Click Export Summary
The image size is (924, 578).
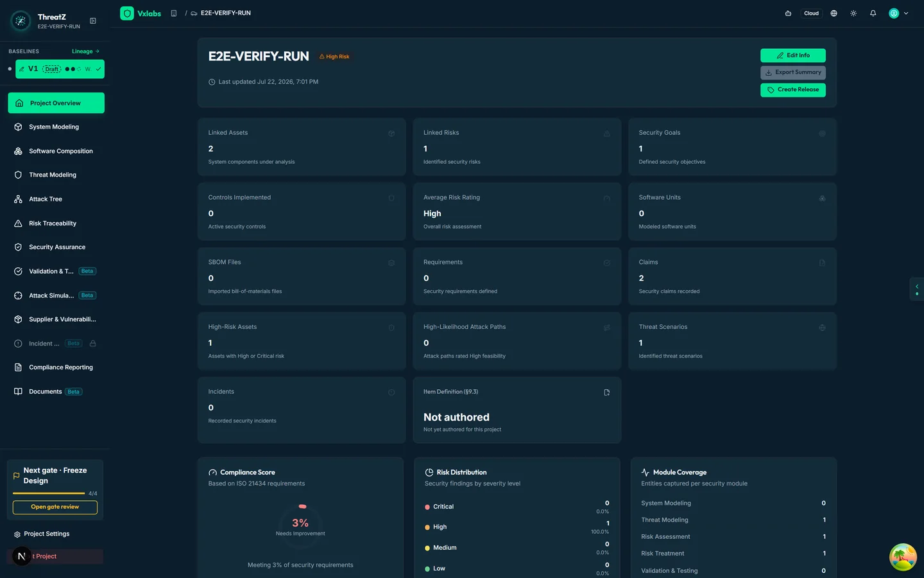click(x=793, y=73)
